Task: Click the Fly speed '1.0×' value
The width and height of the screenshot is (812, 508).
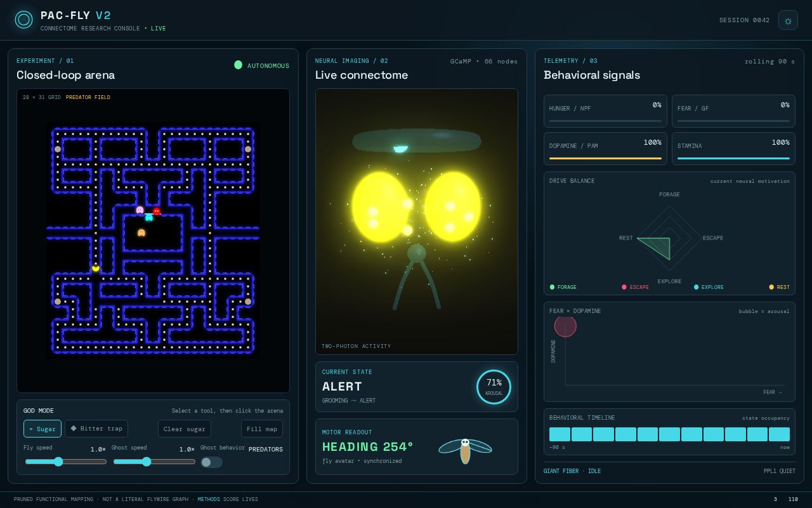Action: [x=98, y=450]
